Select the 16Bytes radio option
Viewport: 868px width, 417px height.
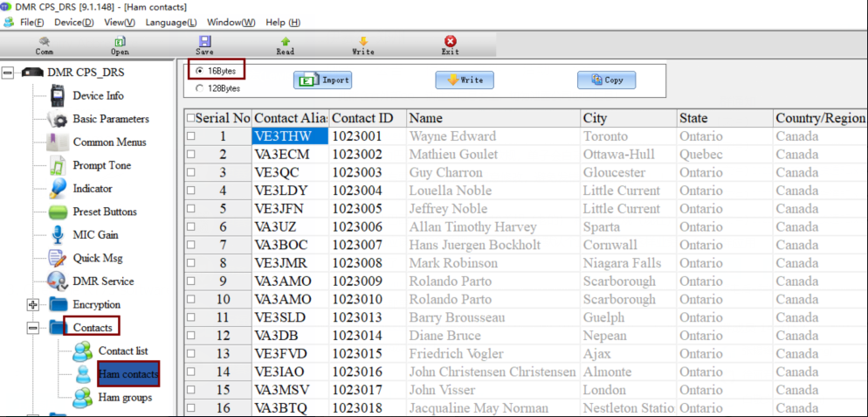point(200,71)
